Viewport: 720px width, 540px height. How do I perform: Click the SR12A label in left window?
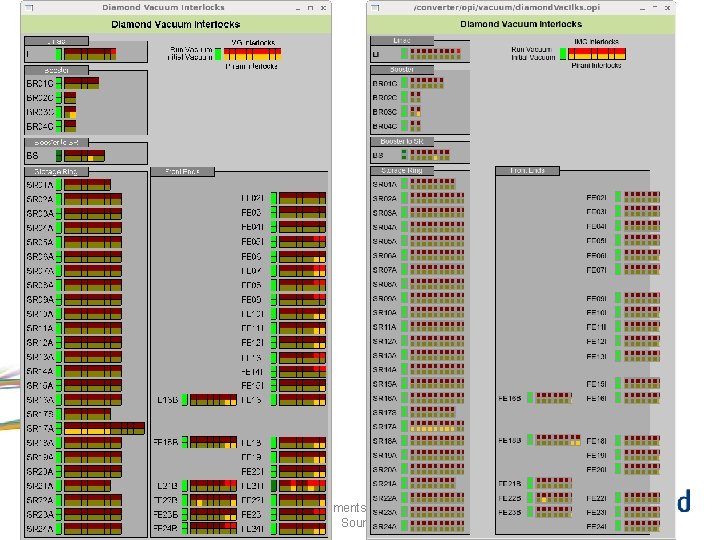pyautogui.click(x=40, y=343)
